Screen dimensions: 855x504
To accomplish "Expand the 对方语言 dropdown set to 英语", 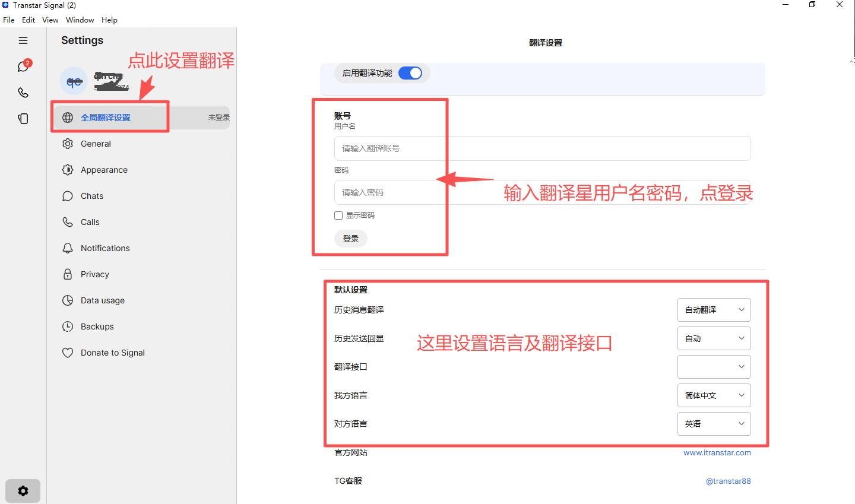I will point(714,424).
